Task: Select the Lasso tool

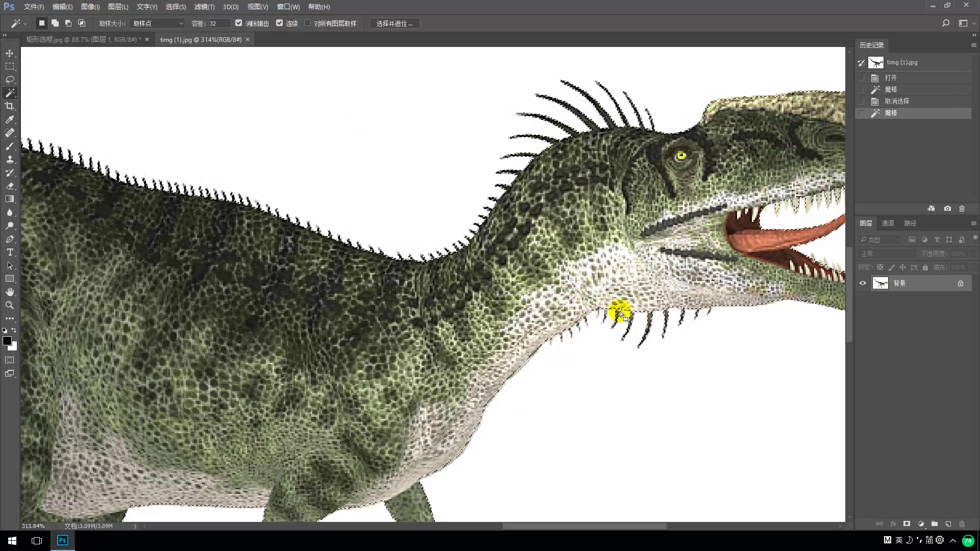Action: coord(10,80)
